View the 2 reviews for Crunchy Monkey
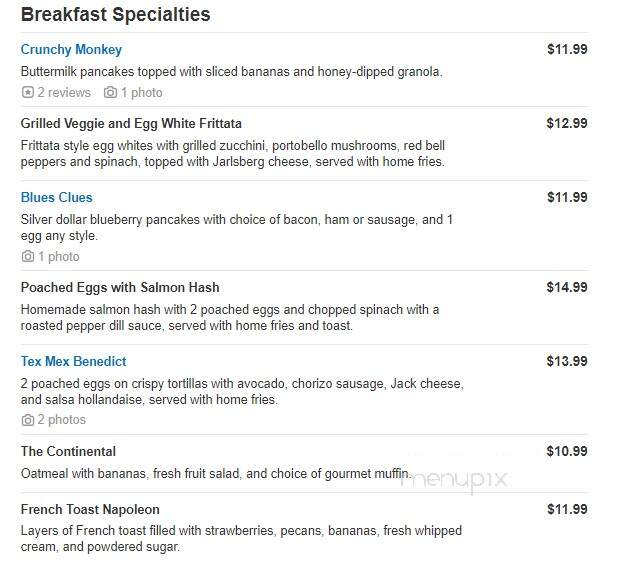The height and width of the screenshot is (562, 633). tap(64, 92)
